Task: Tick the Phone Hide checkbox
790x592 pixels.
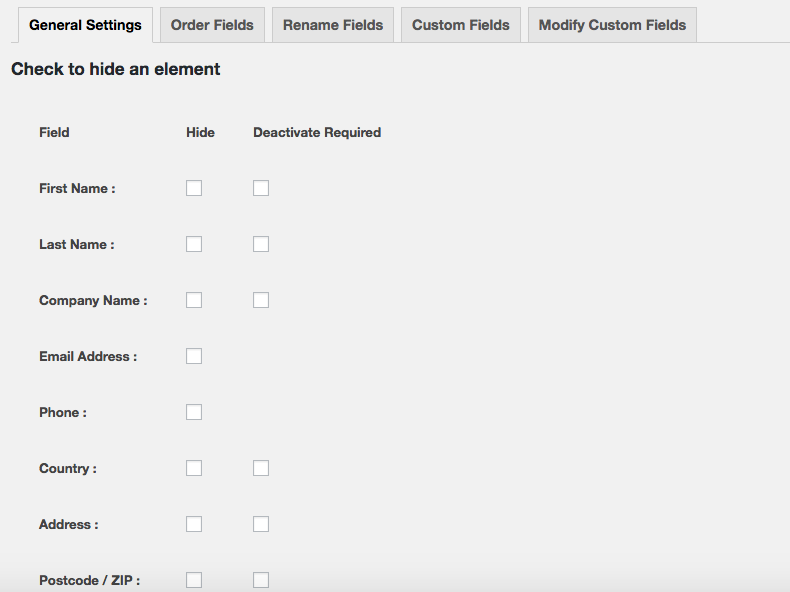Action: (x=194, y=412)
